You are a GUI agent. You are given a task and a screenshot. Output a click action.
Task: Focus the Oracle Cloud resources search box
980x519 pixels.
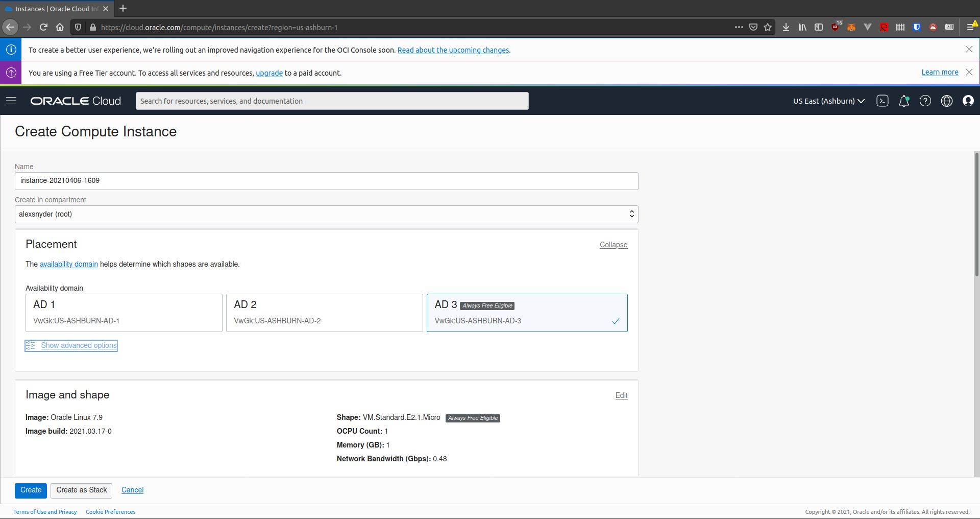(x=332, y=101)
